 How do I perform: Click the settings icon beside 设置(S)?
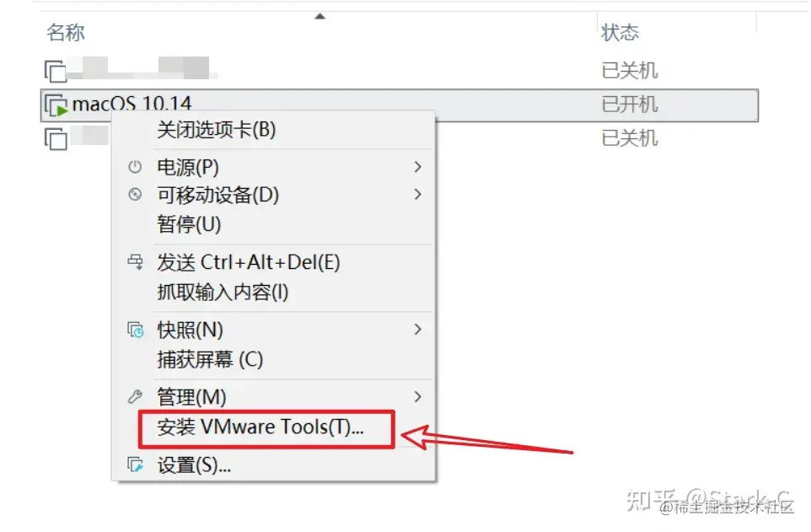(135, 465)
